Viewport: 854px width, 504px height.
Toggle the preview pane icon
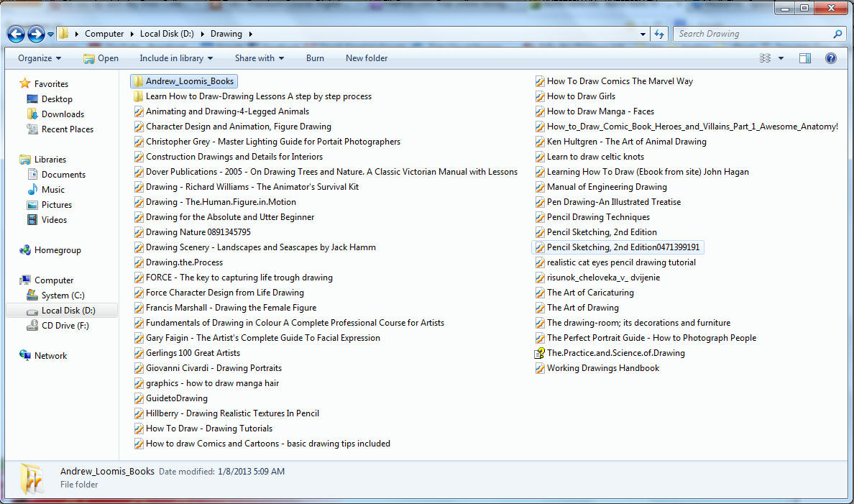[x=805, y=58]
